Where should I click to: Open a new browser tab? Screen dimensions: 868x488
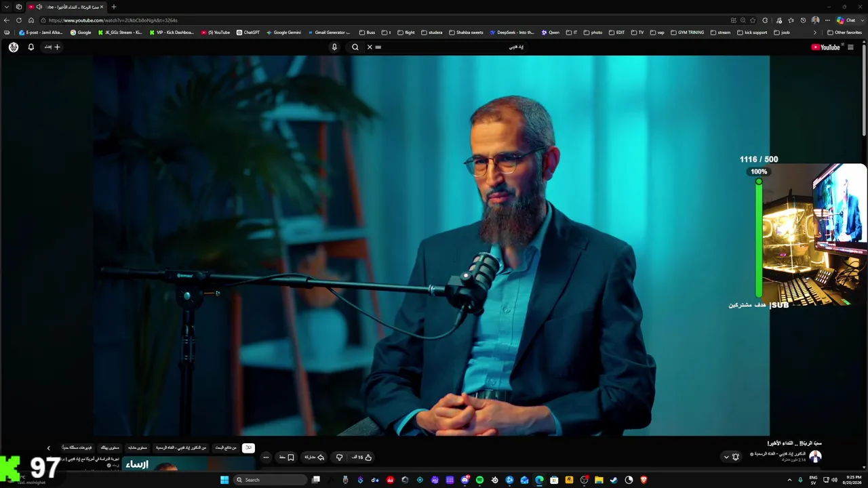pyautogui.click(x=114, y=7)
